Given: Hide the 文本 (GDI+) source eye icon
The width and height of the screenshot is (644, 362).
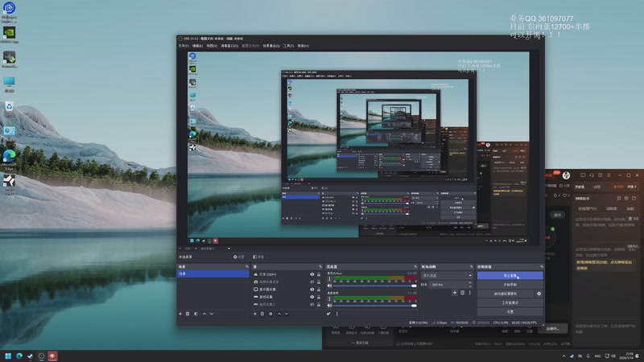Looking at the screenshot, I should pos(312,274).
